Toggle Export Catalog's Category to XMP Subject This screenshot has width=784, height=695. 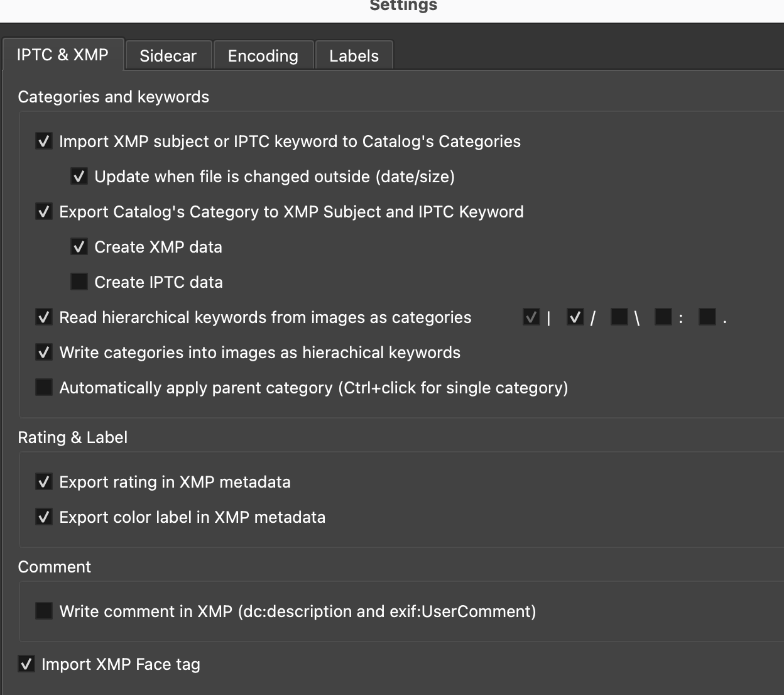pos(44,212)
